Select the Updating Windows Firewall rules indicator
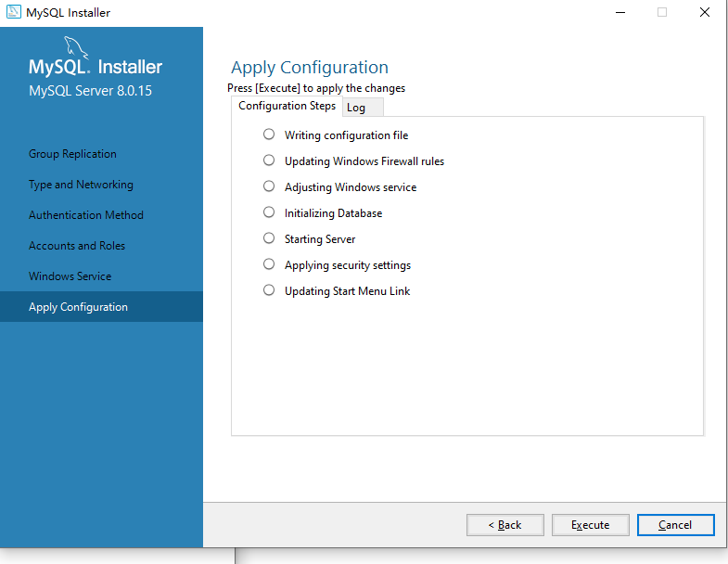728x564 pixels. 269,160
